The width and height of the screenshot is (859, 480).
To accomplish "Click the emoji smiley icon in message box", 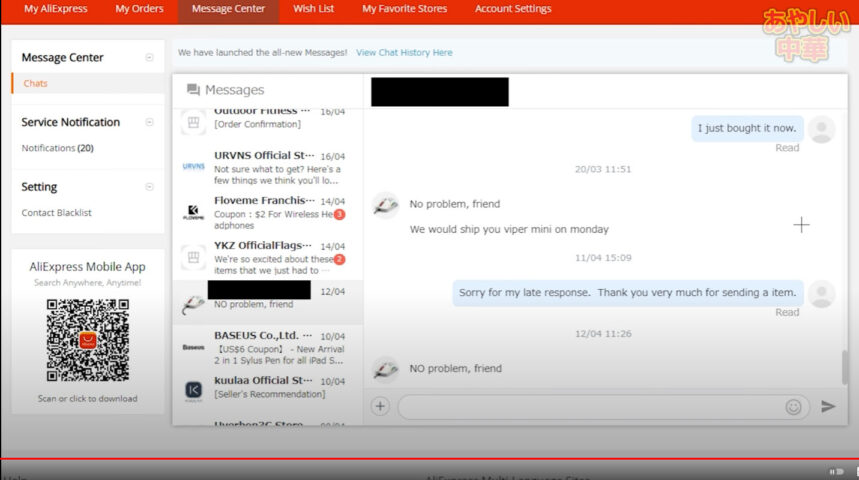I will click(793, 407).
